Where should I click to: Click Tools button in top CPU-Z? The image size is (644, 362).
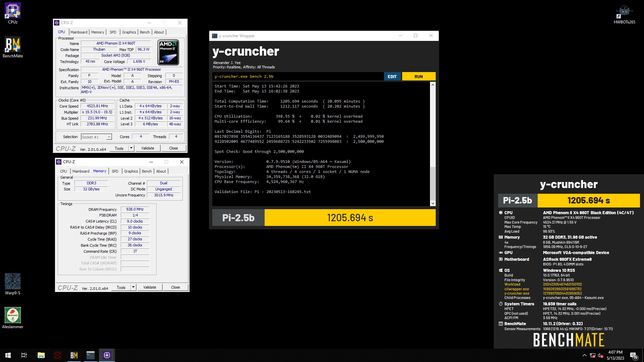(119, 148)
